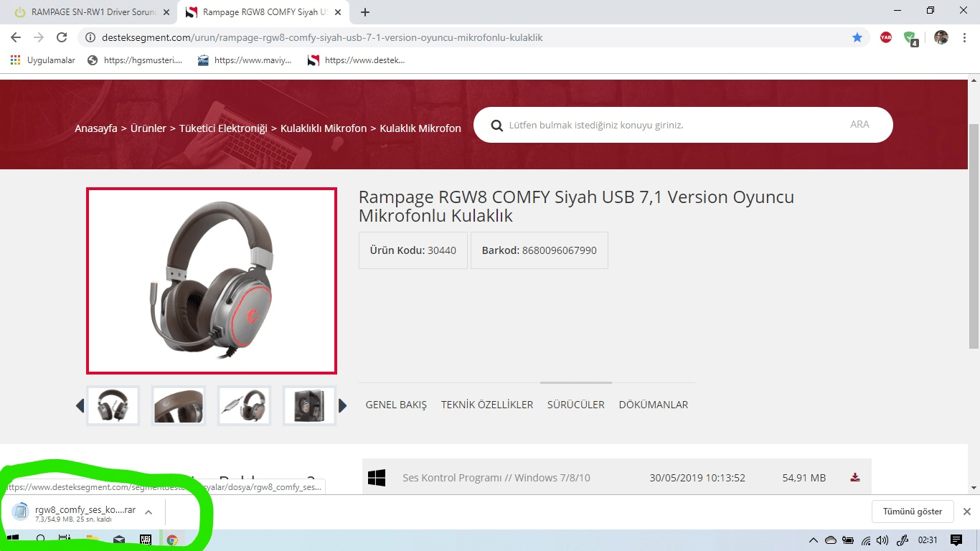Download the Ses Kontrol Programı driver
The image size is (980, 551).
(855, 478)
